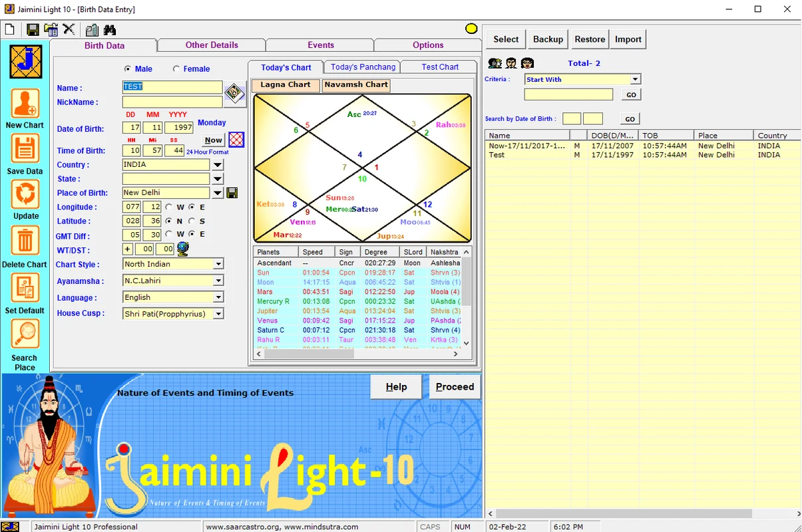
Task: Click the Select button
Action: click(506, 39)
